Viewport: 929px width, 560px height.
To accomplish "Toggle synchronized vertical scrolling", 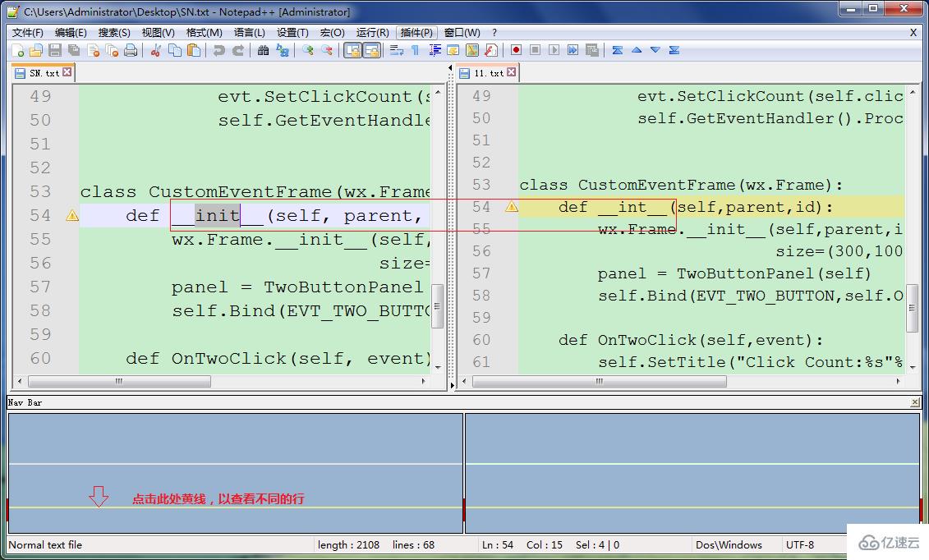I will (x=352, y=50).
